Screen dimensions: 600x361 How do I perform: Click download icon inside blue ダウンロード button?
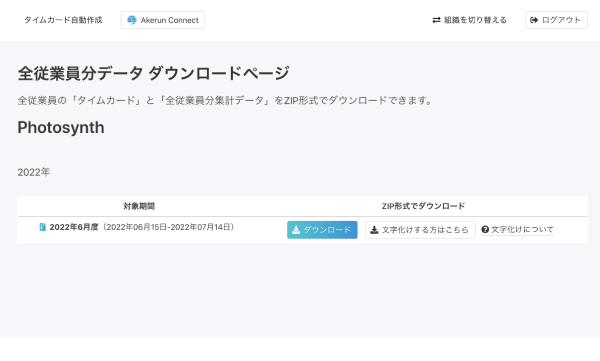[296, 230]
